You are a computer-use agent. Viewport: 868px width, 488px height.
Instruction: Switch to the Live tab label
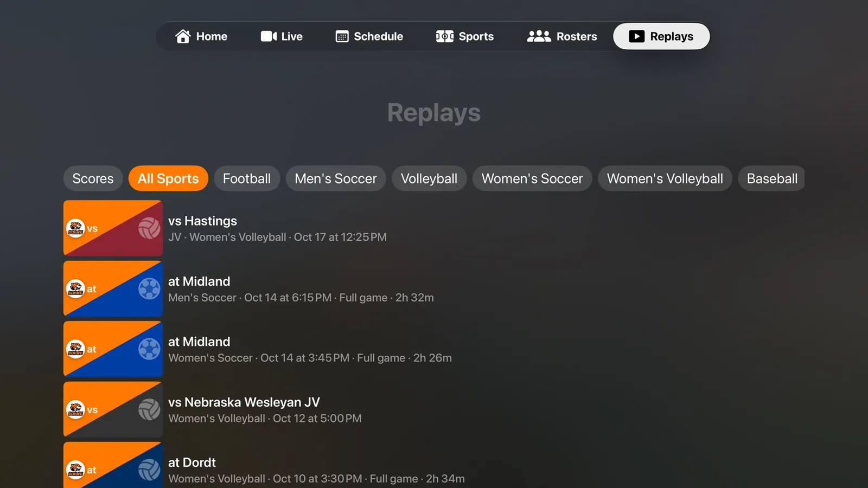pos(292,36)
